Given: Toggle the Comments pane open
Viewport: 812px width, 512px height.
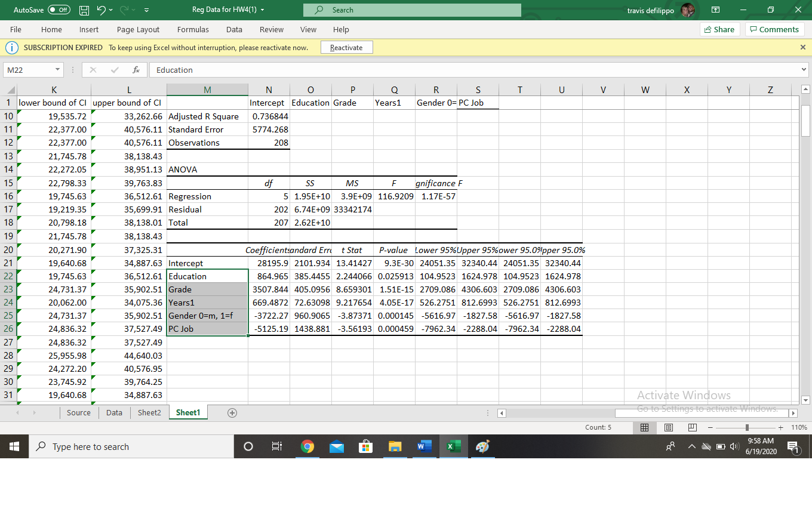Looking at the screenshot, I should 774,29.
